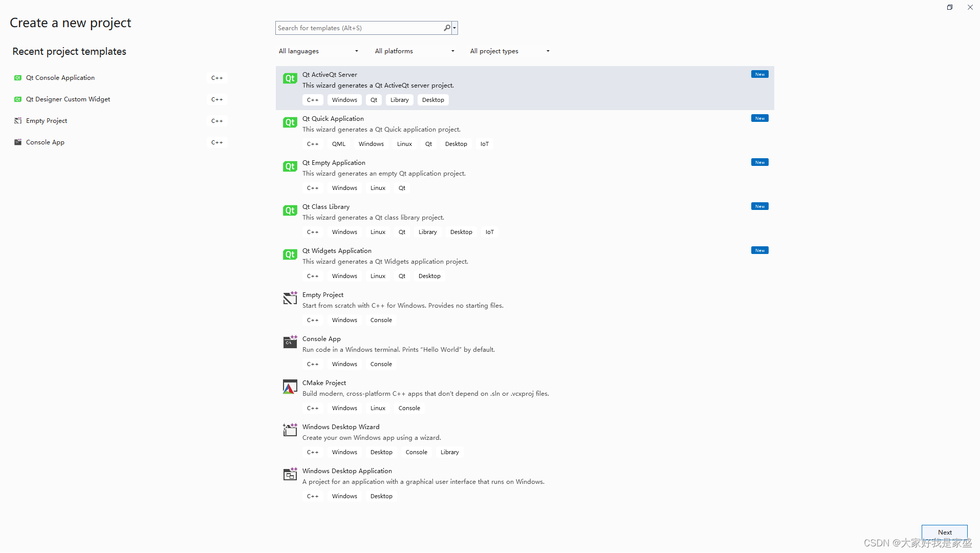Image resolution: width=980 pixels, height=553 pixels.
Task: Click Desktop tag under Qt Widgets Application
Action: [429, 276]
